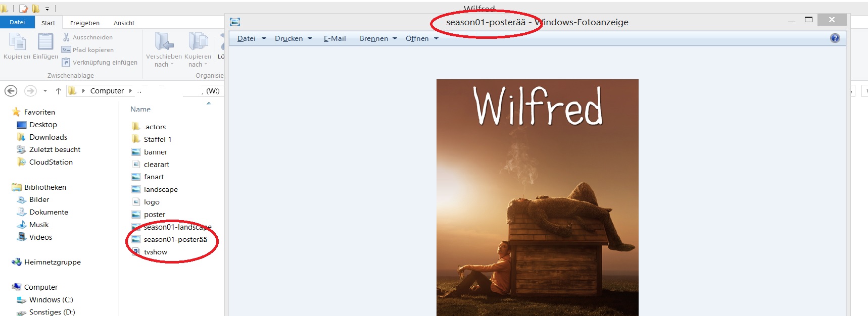Choose Pfad kopieren in ribbon
Image resolution: width=868 pixels, height=316 pixels.
87,50
